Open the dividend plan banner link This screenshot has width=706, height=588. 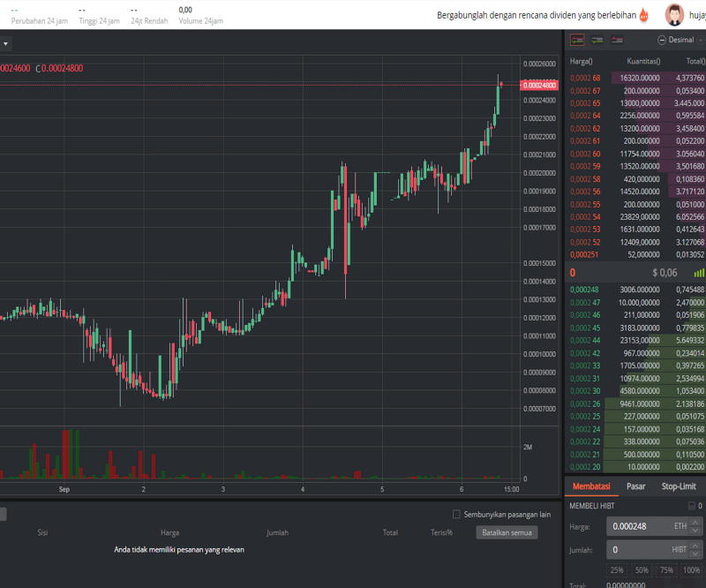[537, 15]
